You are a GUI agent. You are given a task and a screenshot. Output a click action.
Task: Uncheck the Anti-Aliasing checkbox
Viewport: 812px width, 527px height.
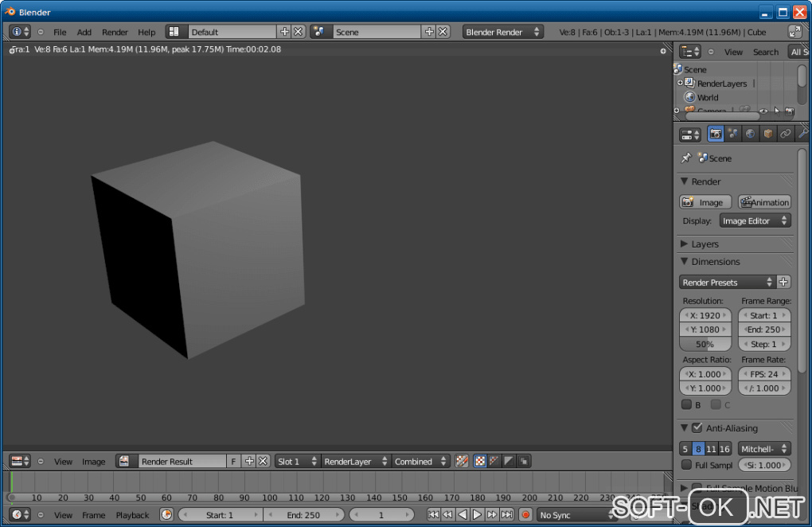(x=697, y=428)
